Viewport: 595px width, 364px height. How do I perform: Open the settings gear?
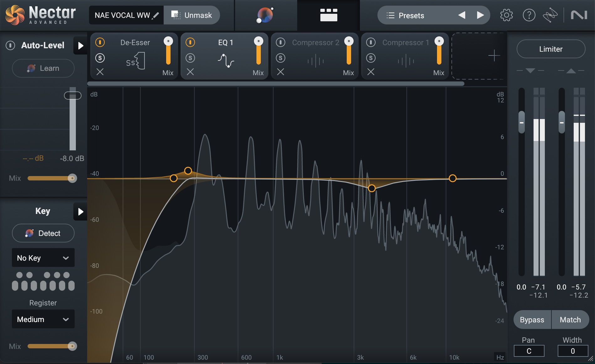click(506, 15)
